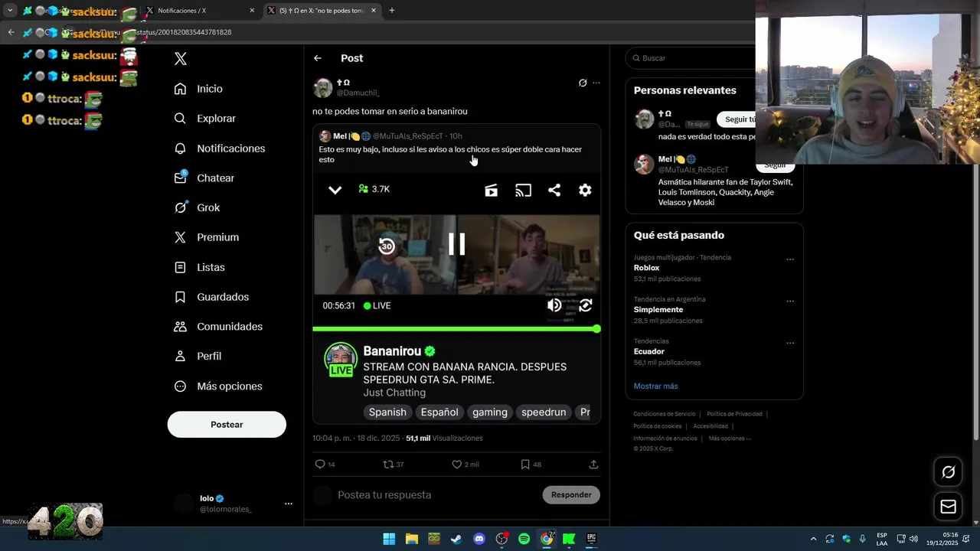Open new browser tab with plus
The width and height of the screenshot is (980, 551).
[392, 11]
